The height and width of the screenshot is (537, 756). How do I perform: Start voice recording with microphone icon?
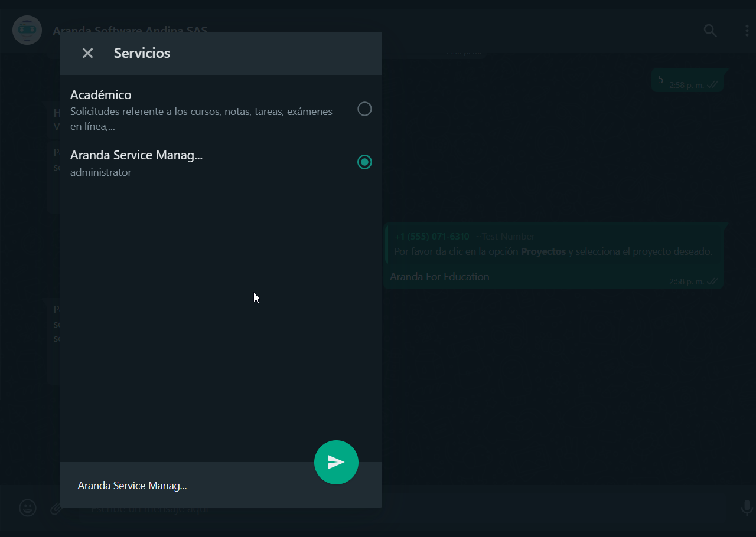point(747,507)
